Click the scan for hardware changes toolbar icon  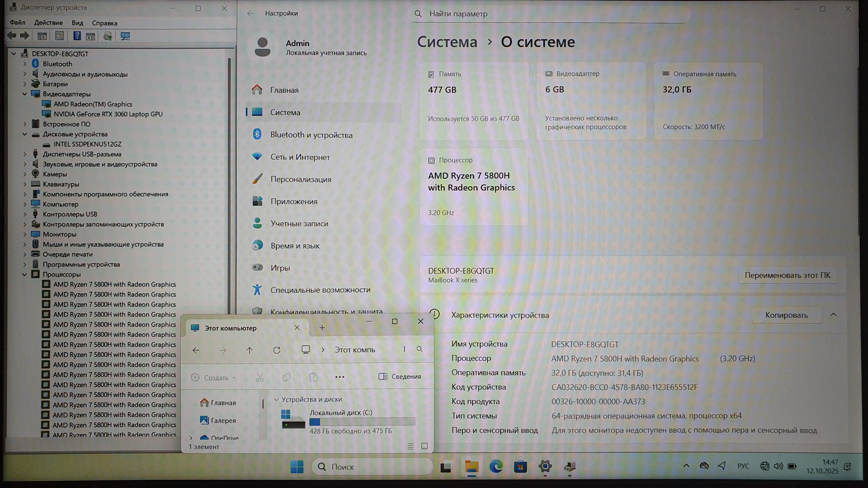coord(125,36)
